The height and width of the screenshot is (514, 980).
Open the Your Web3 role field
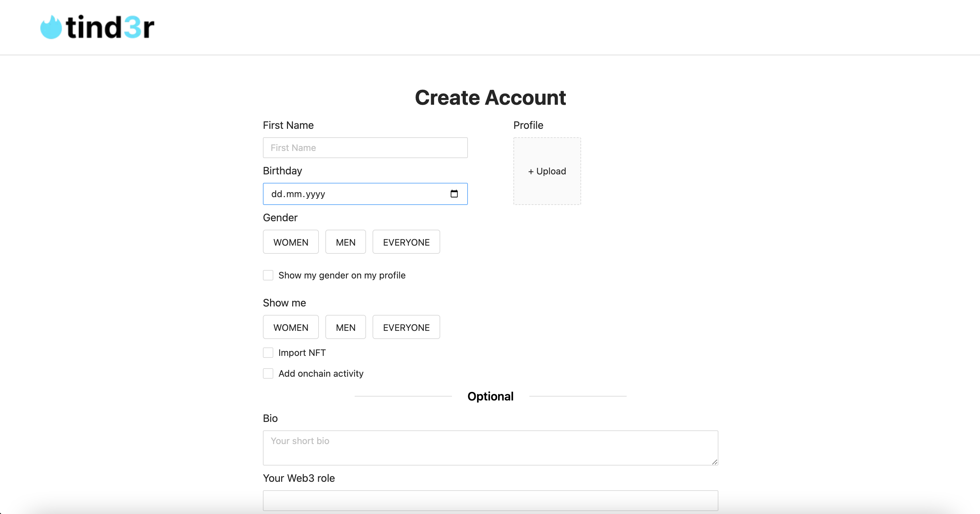(x=490, y=501)
